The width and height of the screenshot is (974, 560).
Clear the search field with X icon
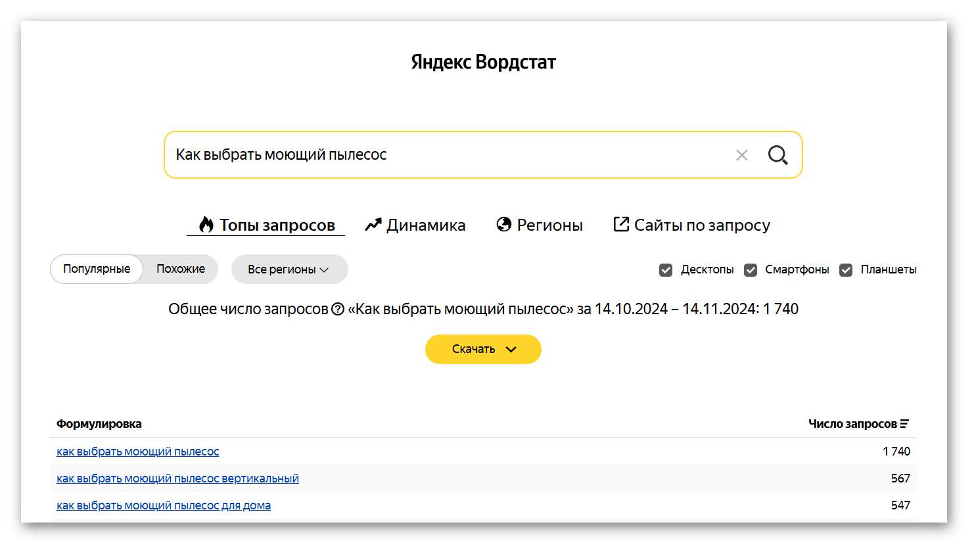742,155
